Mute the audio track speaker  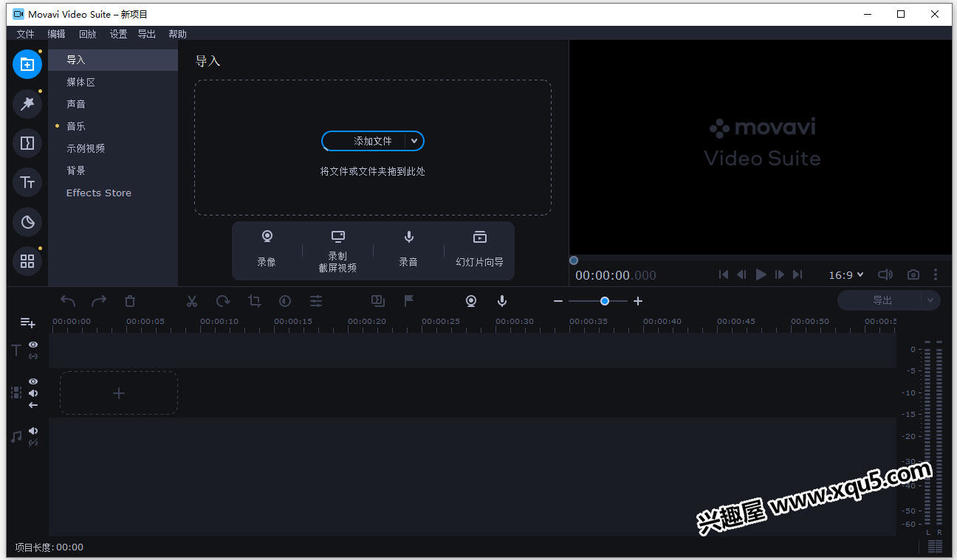[x=33, y=431]
